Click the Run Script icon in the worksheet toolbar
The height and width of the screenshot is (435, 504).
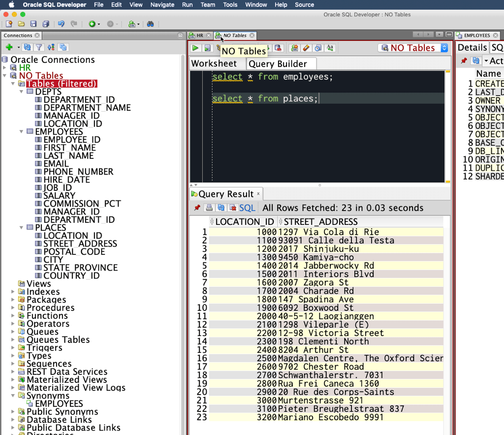click(208, 48)
